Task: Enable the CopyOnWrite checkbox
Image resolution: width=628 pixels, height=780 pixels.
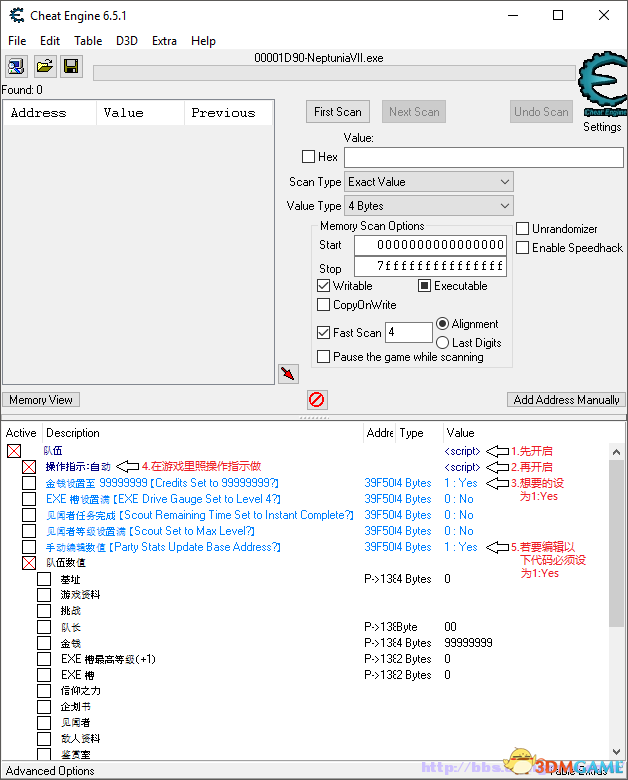Action: pos(323,304)
